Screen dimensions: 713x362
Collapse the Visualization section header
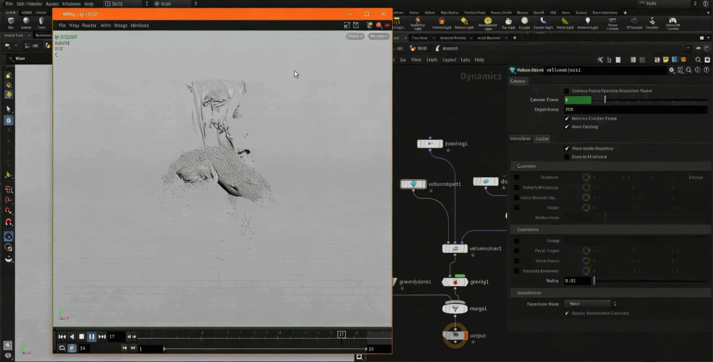610,293
